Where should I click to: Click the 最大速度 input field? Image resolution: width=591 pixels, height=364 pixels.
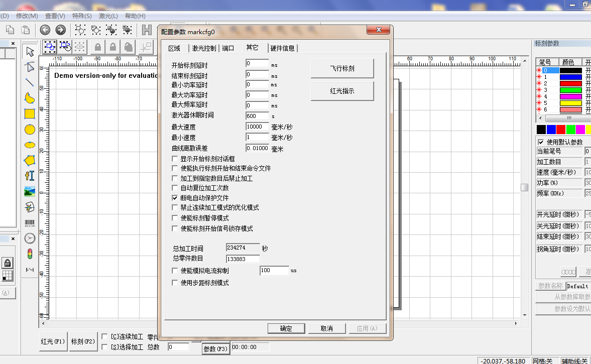pyautogui.click(x=257, y=127)
